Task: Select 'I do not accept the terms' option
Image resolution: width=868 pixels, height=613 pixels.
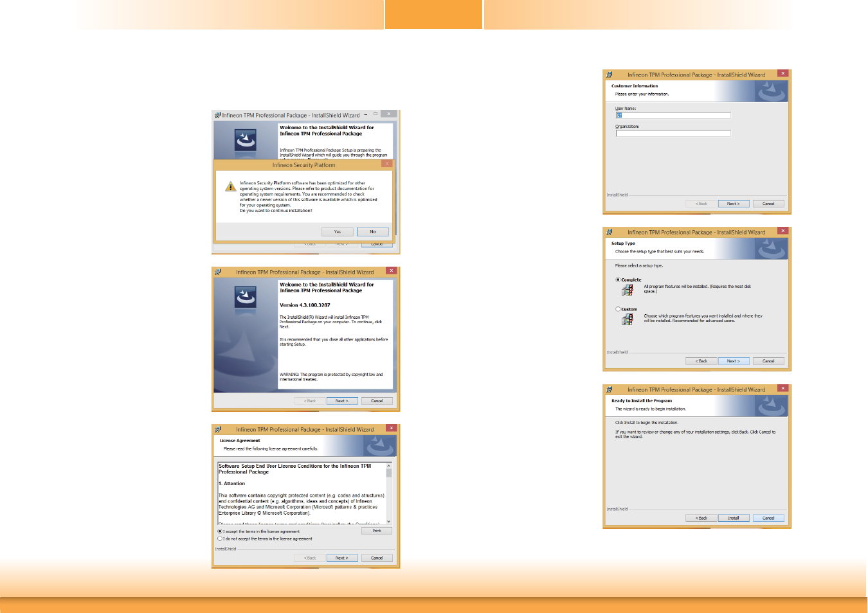Action: coord(220,538)
